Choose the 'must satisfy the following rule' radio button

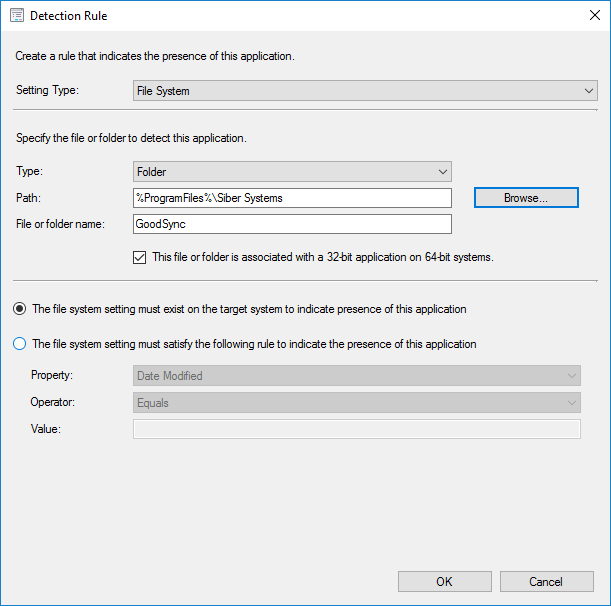(20, 344)
